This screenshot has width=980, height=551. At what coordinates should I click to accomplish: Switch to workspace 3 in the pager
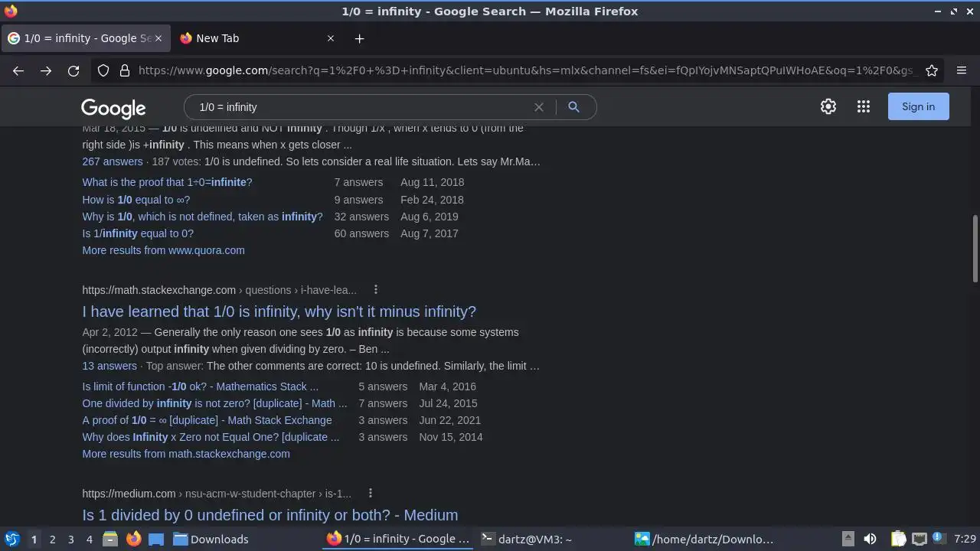(70, 540)
